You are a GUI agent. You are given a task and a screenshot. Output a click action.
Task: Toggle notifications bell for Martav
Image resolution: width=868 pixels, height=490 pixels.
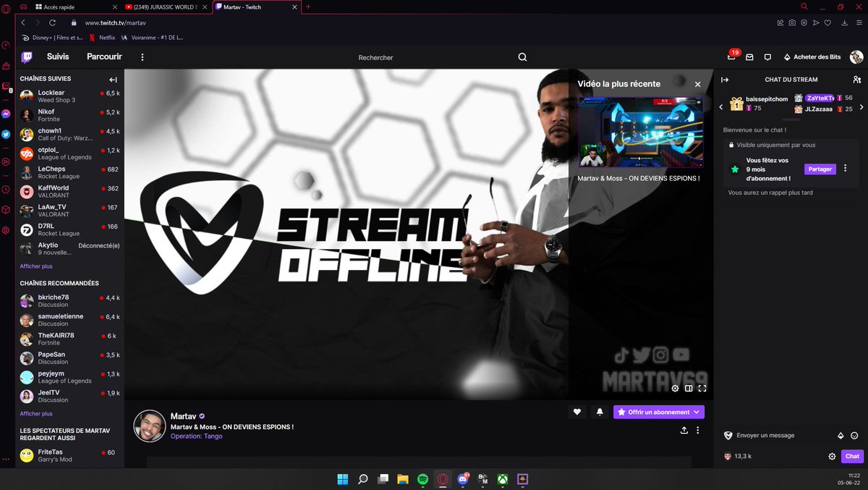click(x=599, y=412)
